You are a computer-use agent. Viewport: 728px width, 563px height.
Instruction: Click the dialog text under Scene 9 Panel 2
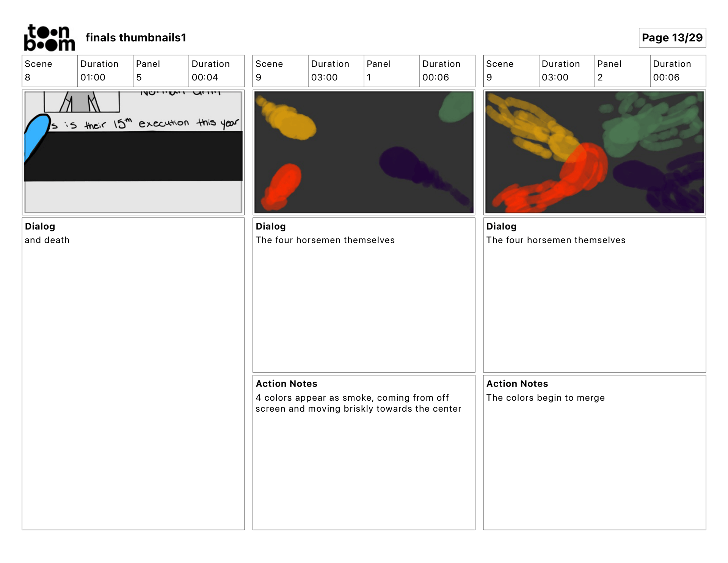pos(555,240)
